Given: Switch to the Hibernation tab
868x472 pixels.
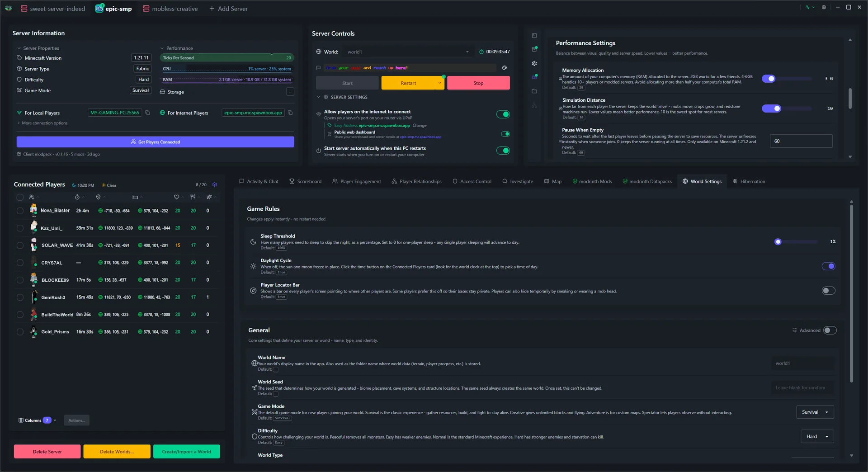Looking at the screenshot, I should pyautogui.click(x=749, y=181).
